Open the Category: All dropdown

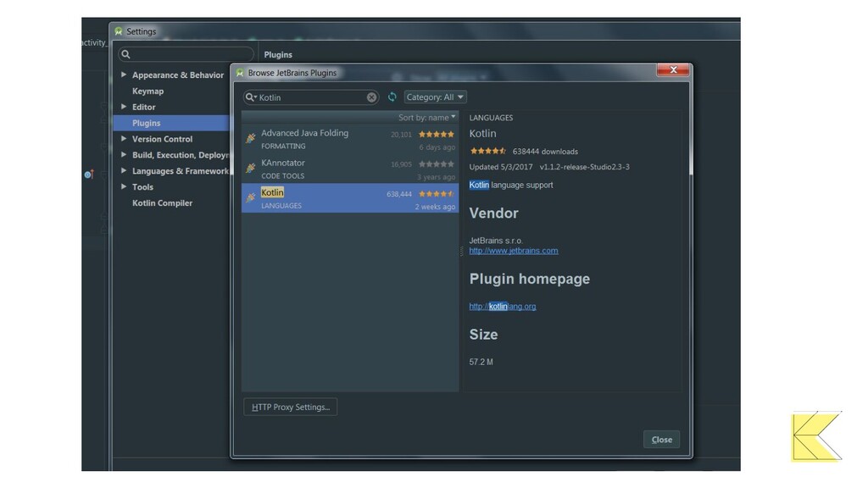(435, 97)
